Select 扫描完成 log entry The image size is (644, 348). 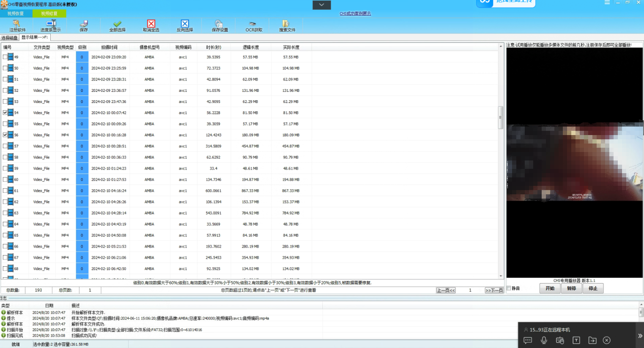[x=15, y=336]
